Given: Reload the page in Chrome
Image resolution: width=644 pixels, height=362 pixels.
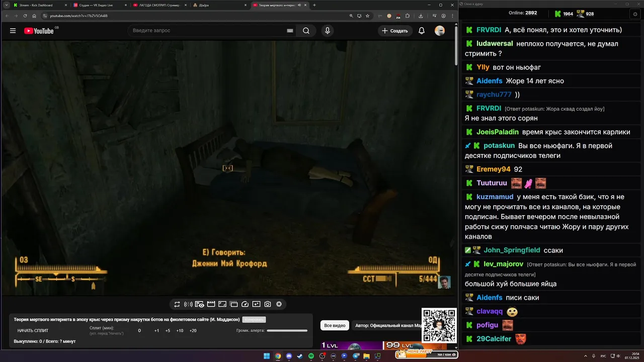Looking at the screenshot, I should pyautogui.click(x=25, y=16).
